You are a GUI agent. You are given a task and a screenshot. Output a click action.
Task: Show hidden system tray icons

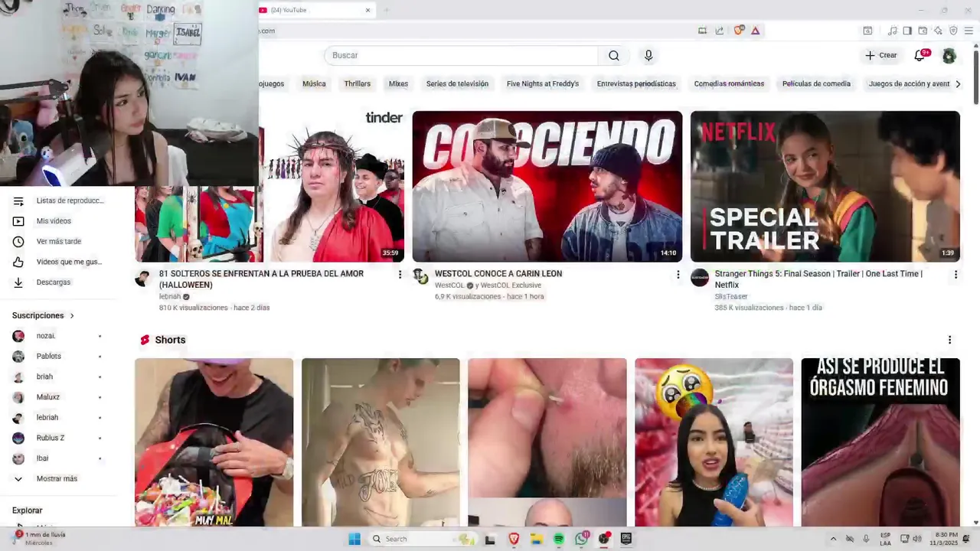click(x=834, y=539)
